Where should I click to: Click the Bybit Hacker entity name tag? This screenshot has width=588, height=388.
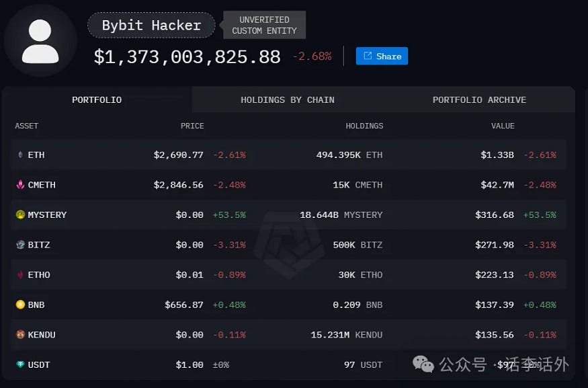(x=151, y=25)
